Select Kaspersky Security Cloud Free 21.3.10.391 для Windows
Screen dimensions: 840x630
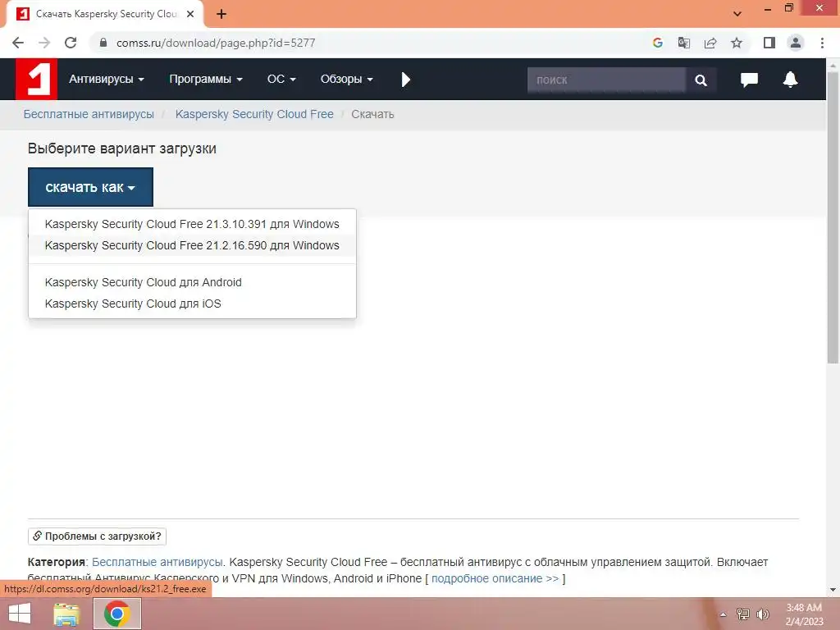point(192,224)
